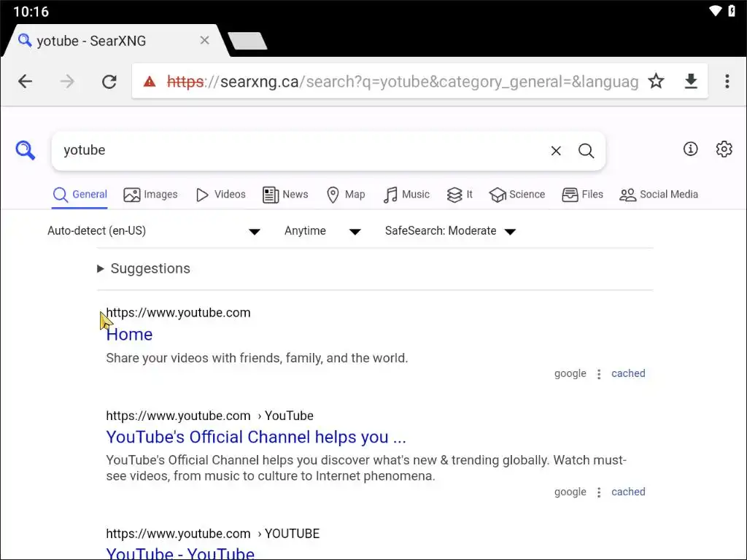Open cached link for Official Channel result
This screenshot has width=747, height=560.
click(x=628, y=492)
